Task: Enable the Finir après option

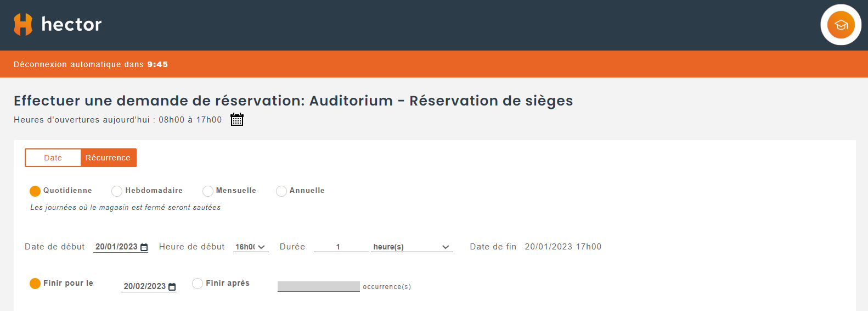Action: 198,284
